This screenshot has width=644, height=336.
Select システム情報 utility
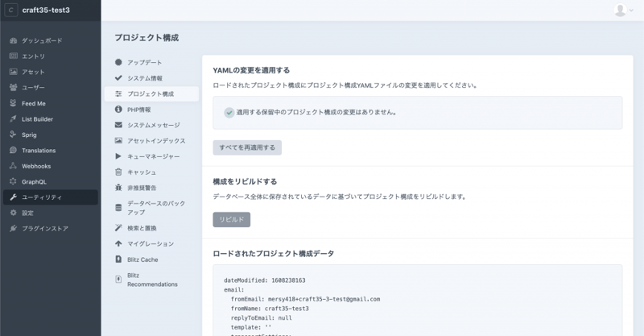tap(144, 78)
